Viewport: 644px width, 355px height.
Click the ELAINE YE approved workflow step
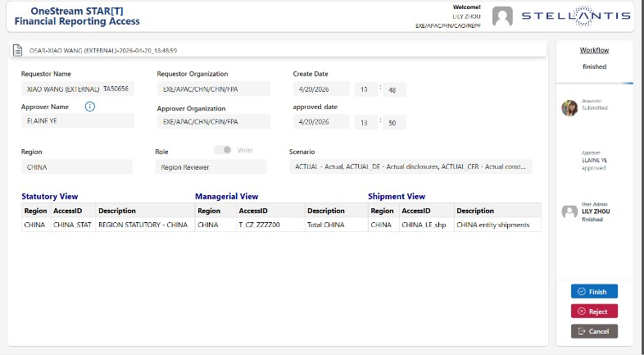pyautogui.click(x=594, y=160)
